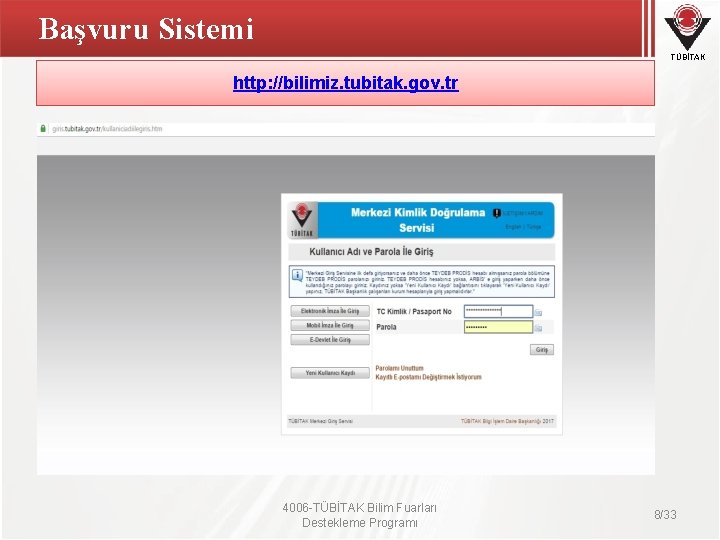
Task: Open Yeni Kullanıcı Kaydı registration
Action: click(x=330, y=373)
